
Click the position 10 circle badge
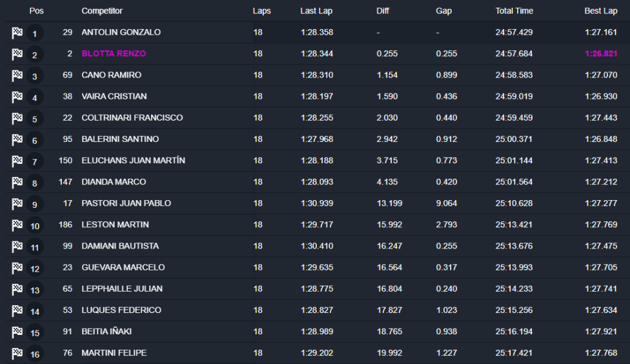[35, 226]
